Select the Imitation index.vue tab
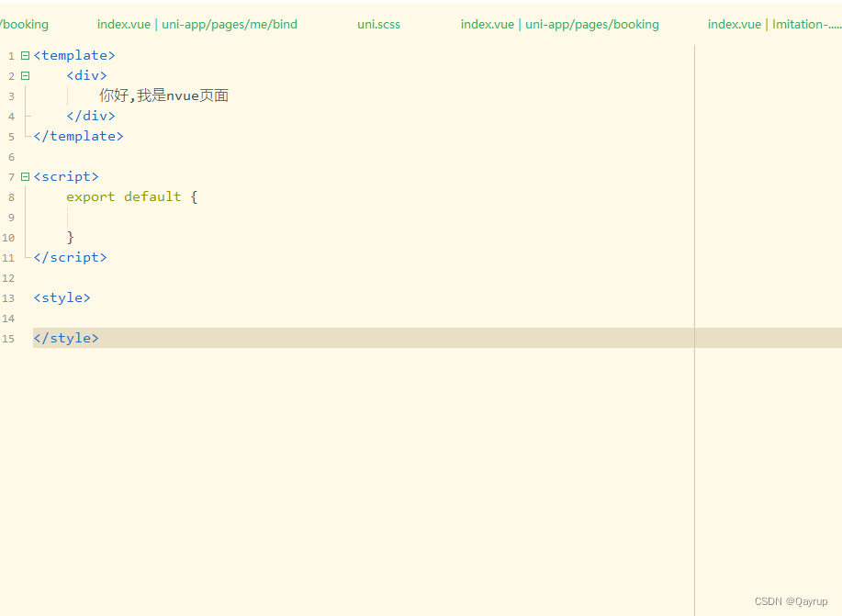The width and height of the screenshot is (842, 616). 771,24
